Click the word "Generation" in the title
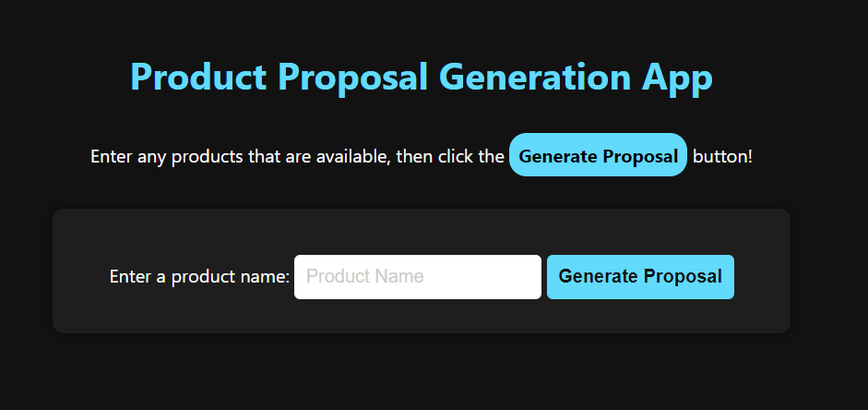Image resolution: width=868 pixels, height=410 pixels. [535, 77]
